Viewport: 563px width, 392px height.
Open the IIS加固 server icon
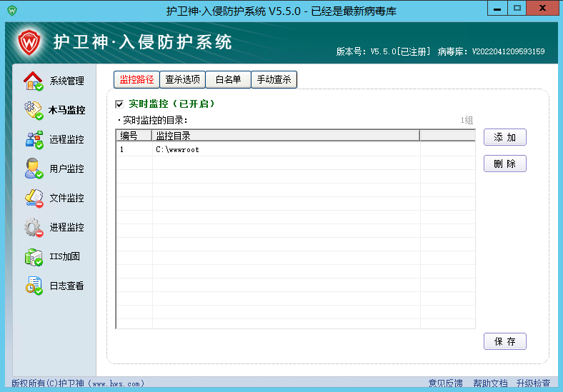34,257
